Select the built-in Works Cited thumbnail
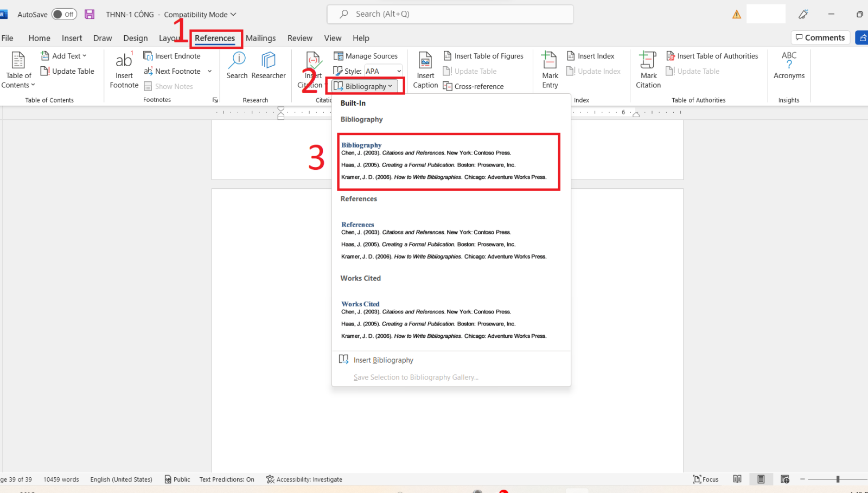The height and width of the screenshot is (493, 868). (x=444, y=320)
